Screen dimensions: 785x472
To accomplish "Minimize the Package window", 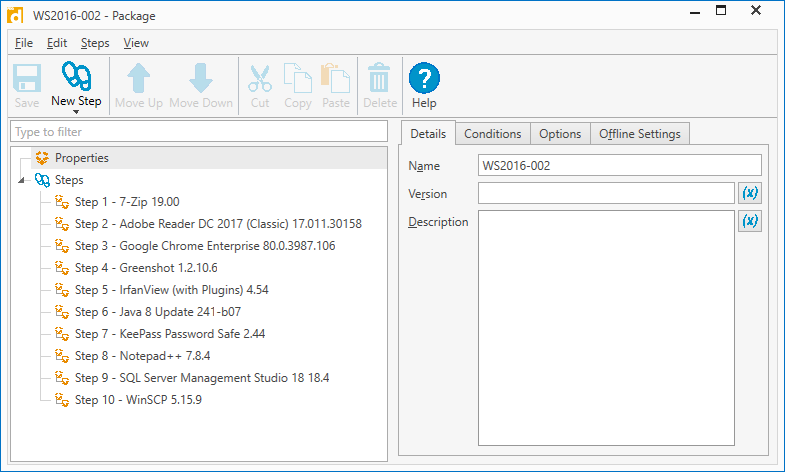I will pyautogui.click(x=695, y=12).
